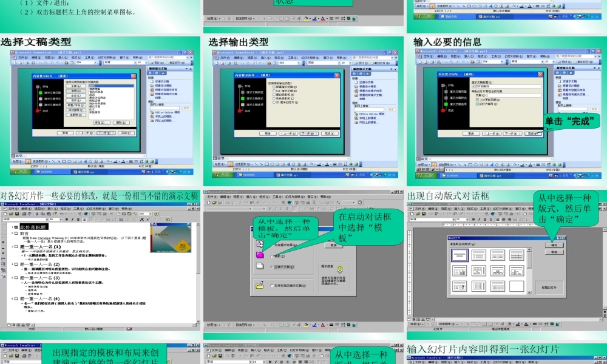Select 屏幕演示文稿 radio in 选择输出类型 slide
The width and height of the screenshot is (607, 364).
click(x=274, y=87)
